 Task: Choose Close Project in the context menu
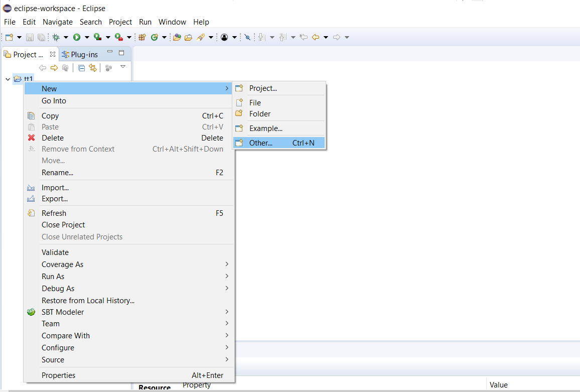point(128,225)
